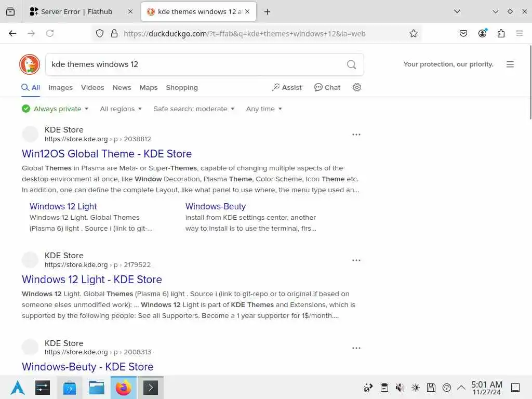The image size is (532, 399).
Task: Switch to Images results
Action: (60, 87)
